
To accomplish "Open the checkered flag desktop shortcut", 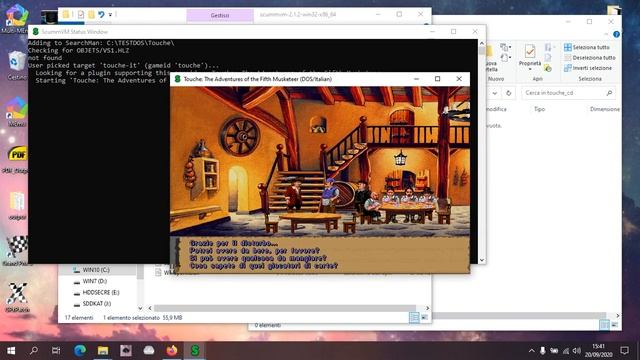I will (x=17, y=251).
